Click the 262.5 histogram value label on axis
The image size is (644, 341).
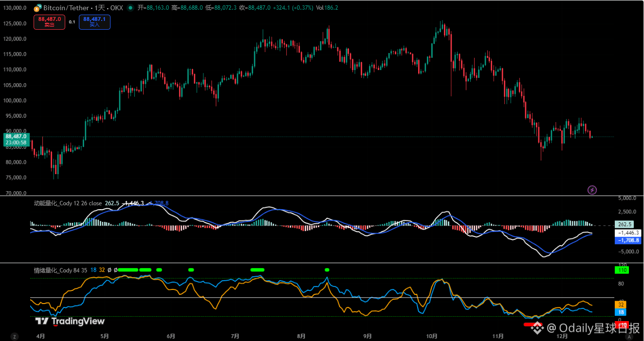pos(624,225)
